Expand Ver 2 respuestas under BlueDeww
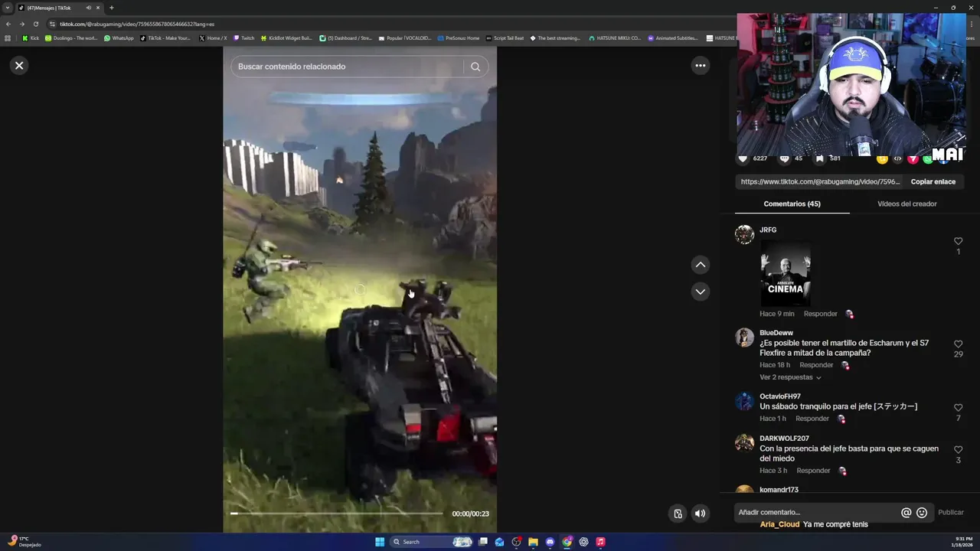 pyautogui.click(x=790, y=377)
